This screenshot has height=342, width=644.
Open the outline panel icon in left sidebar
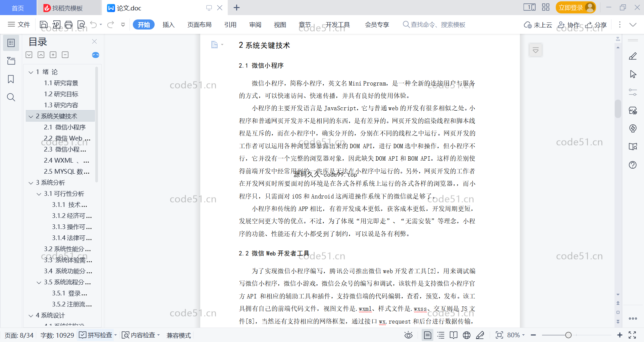(x=11, y=43)
